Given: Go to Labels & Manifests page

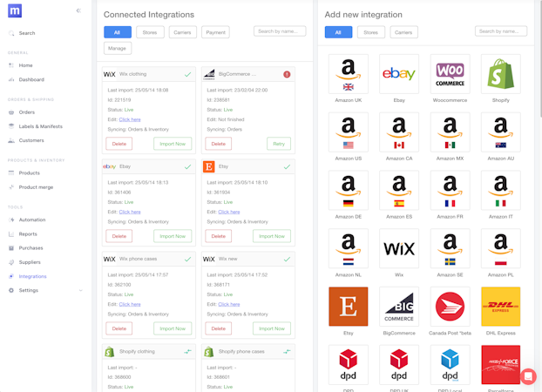Looking at the screenshot, I should click(x=40, y=126).
